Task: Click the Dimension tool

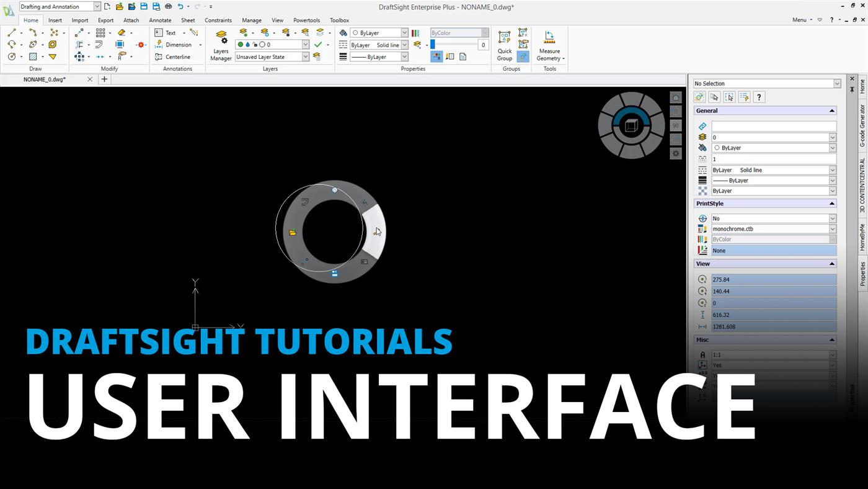Action: click(x=177, y=44)
